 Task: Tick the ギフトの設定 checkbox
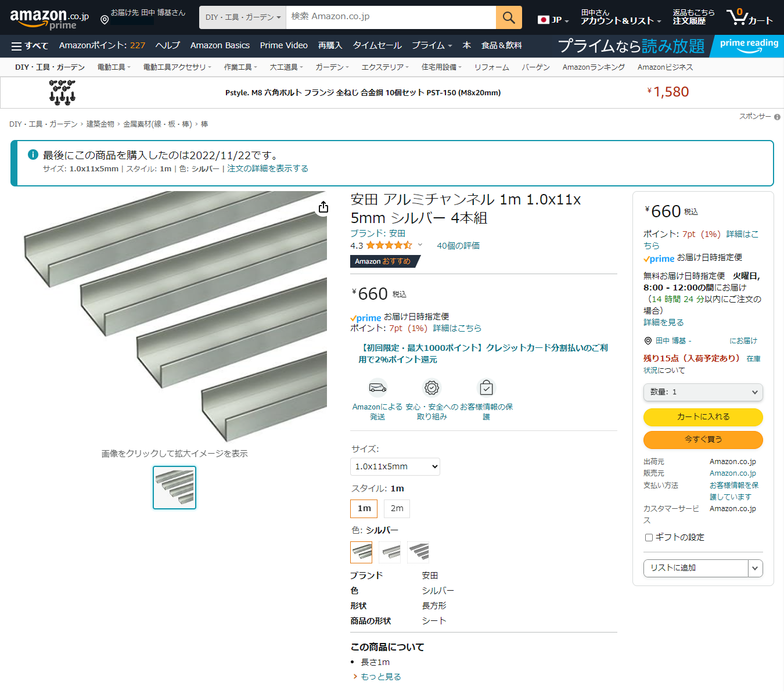point(649,537)
